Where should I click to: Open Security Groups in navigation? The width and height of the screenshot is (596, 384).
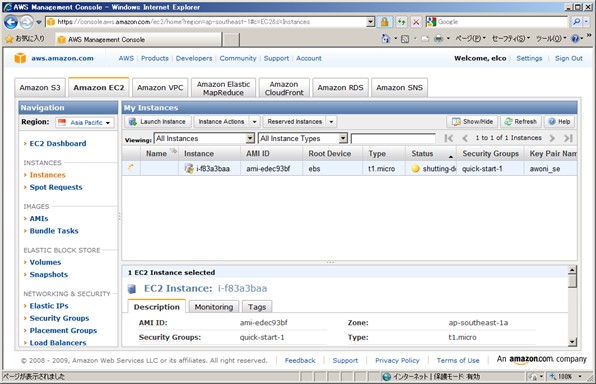(x=59, y=318)
